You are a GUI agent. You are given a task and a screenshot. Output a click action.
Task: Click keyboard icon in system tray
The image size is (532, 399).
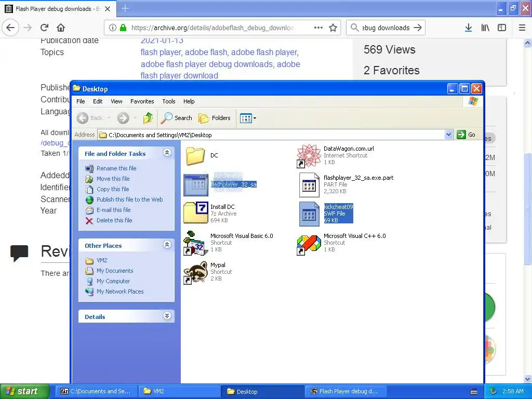click(x=474, y=392)
